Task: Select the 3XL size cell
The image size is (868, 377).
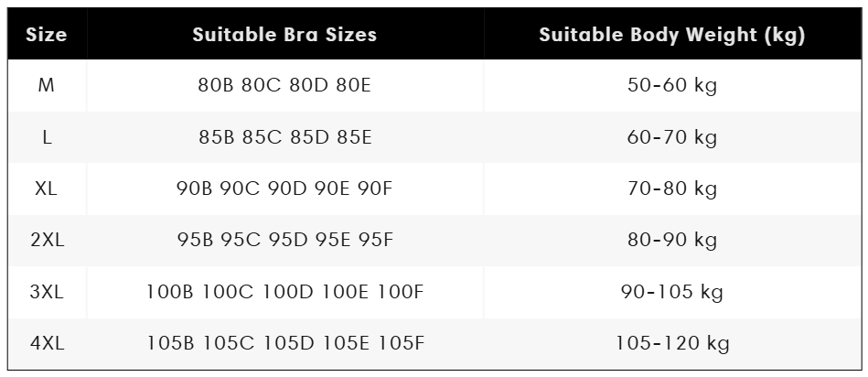Action: tap(47, 292)
